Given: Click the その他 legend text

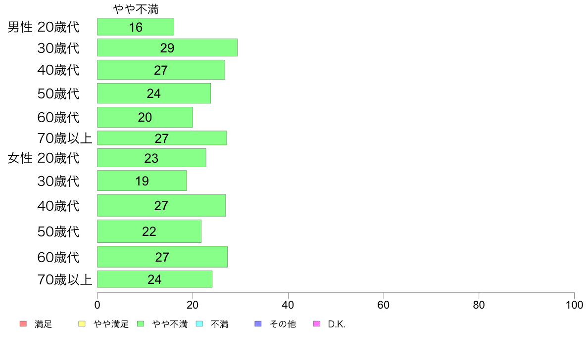Looking at the screenshot, I should coord(283,324).
